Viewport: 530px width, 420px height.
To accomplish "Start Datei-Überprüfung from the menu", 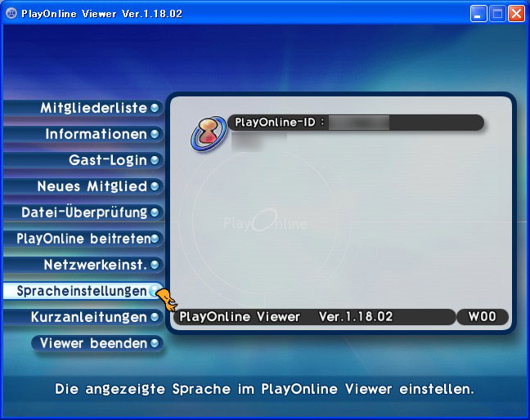I will click(x=83, y=212).
